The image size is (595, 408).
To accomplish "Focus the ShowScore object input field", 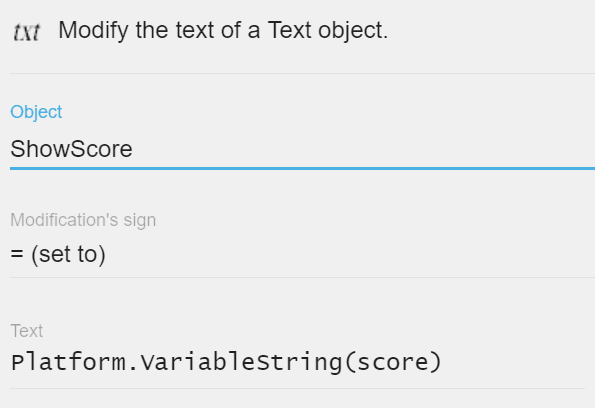I will pyautogui.click(x=302, y=149).
